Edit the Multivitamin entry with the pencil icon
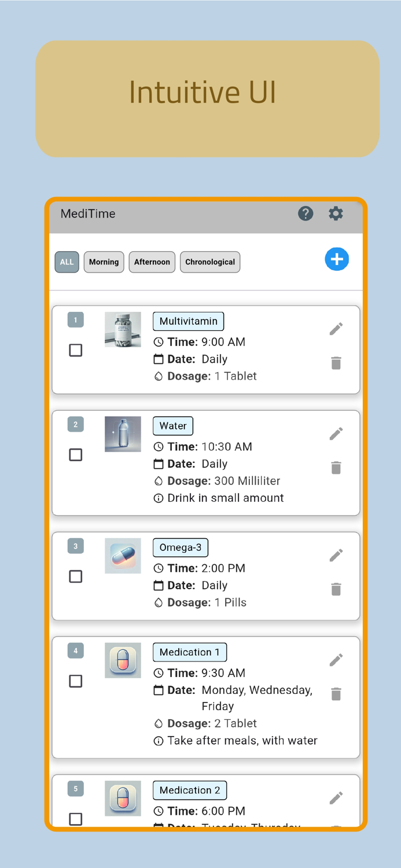This screenshot has height=868, width=401. [336, 329]
